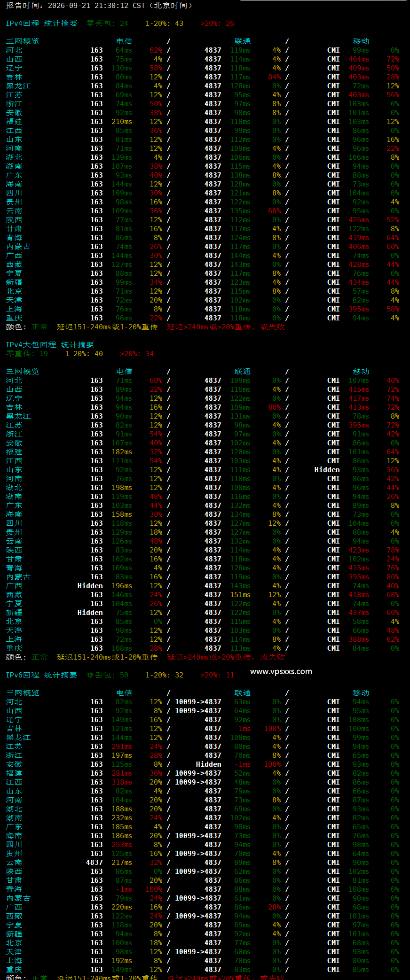
Task: Click 437ms 移动 latency in IPv4大包回程 新疆 row
Action: (359, 613)
